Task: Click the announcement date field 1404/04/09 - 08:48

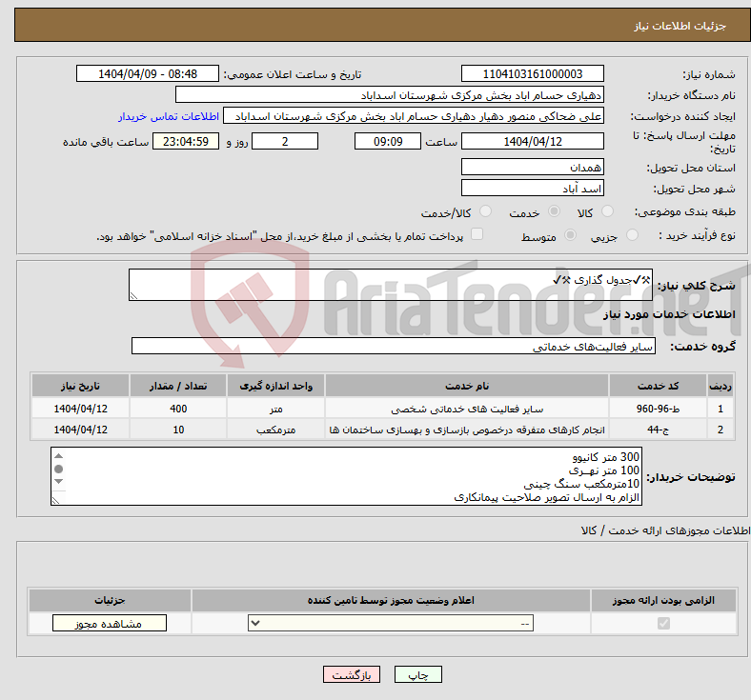Action: pos(148,73)
